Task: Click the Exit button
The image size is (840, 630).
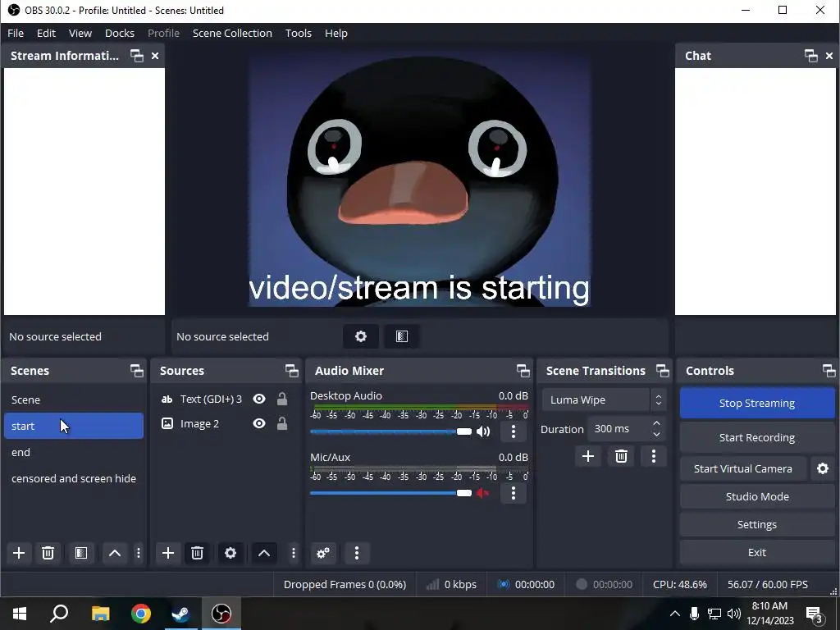Action: coord(757,552)
